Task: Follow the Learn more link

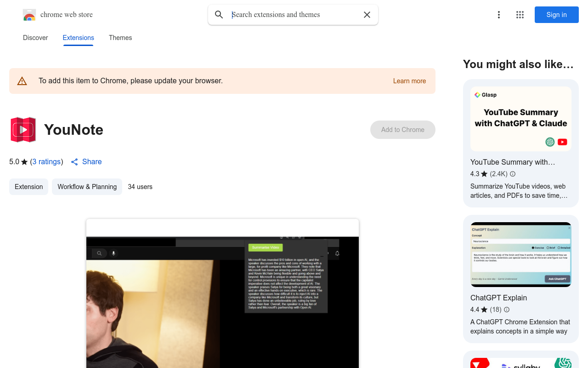Action: [x=409, y=81]
